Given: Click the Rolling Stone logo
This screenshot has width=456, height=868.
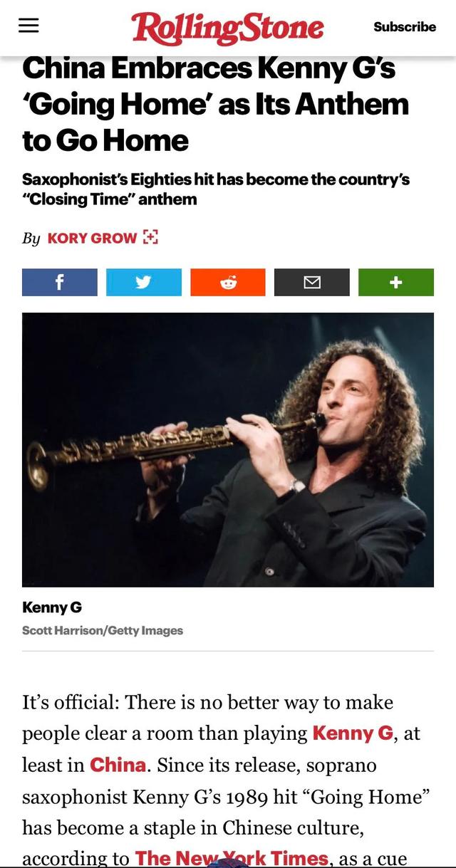Looking at the screenshot, I should click(227, 28).
